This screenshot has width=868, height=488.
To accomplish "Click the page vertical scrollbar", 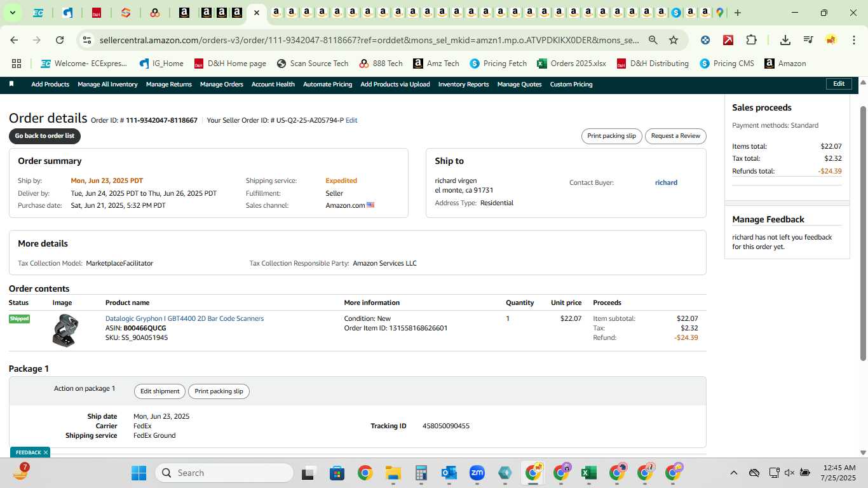I will point(863,233).
